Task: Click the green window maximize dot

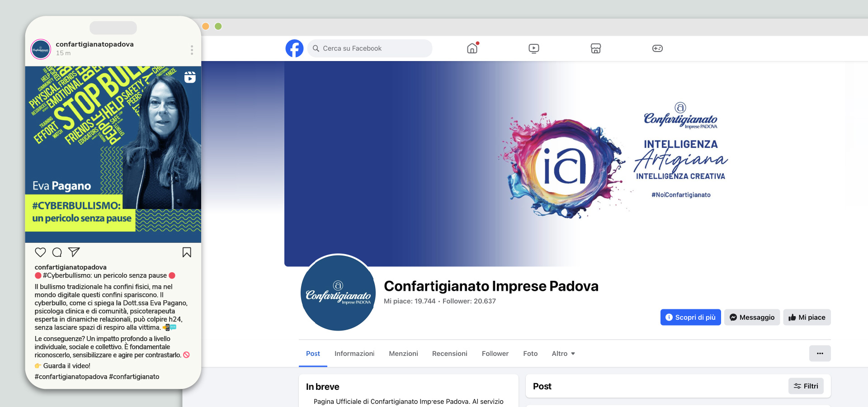Action: [x=218, y=26]
